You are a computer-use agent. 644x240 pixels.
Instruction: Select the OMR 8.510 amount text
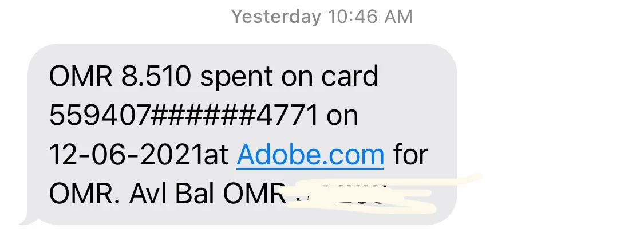(120, 76)
